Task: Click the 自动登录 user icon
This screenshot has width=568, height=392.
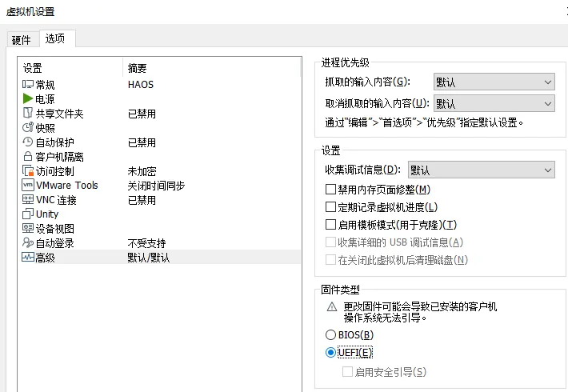Action: (28, 242)
